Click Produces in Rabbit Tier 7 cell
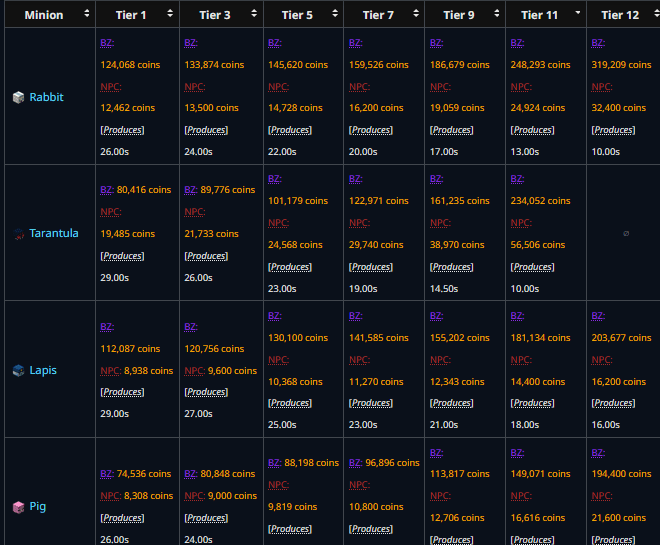The width and height of the screenshot is (660, 545). point(371,130)
